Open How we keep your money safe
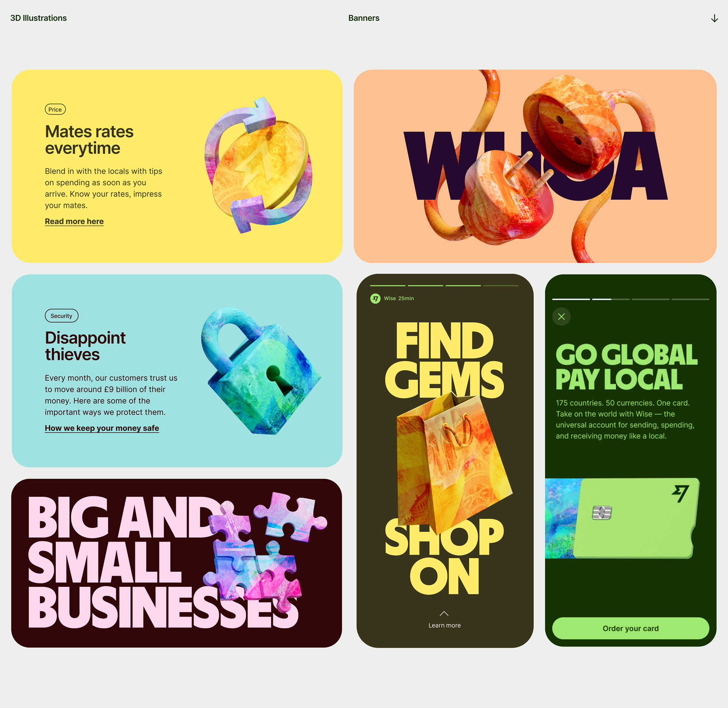Screen dimensions: 728x708 pyautogui.click(x=102, y=428)
